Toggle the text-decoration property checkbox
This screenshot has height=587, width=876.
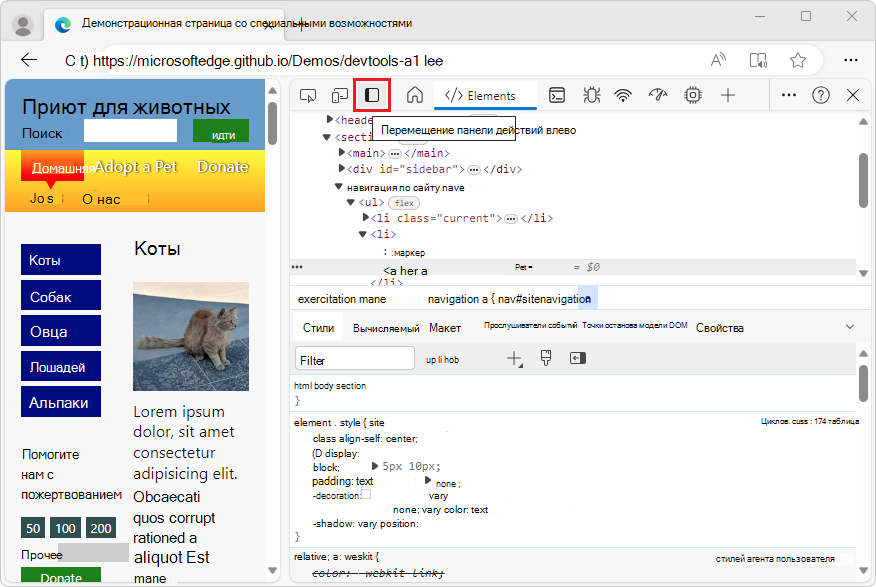(x=366, y=494)
